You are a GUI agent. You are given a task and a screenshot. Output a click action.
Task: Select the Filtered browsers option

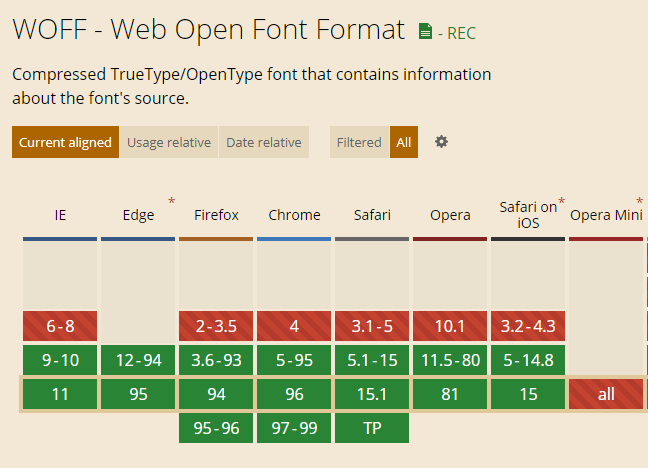tap(359, 142)
